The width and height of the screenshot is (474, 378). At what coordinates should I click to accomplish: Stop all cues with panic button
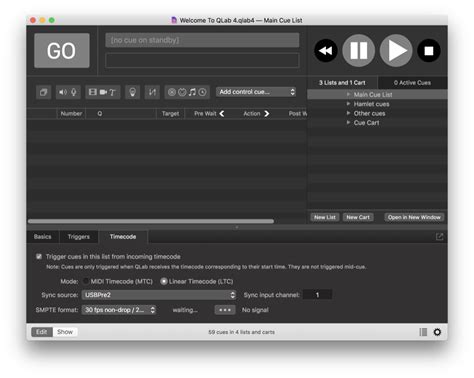[x=429, y=51]
